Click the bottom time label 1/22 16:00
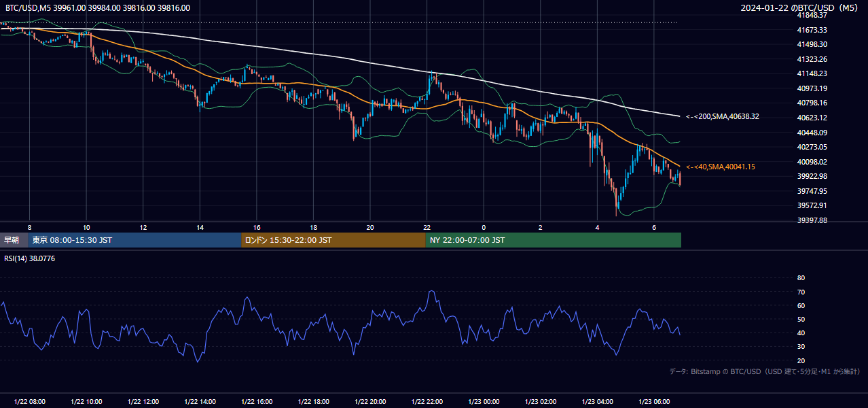The height and width of the screenshot is (408, 868). click(x=256, y=402)
